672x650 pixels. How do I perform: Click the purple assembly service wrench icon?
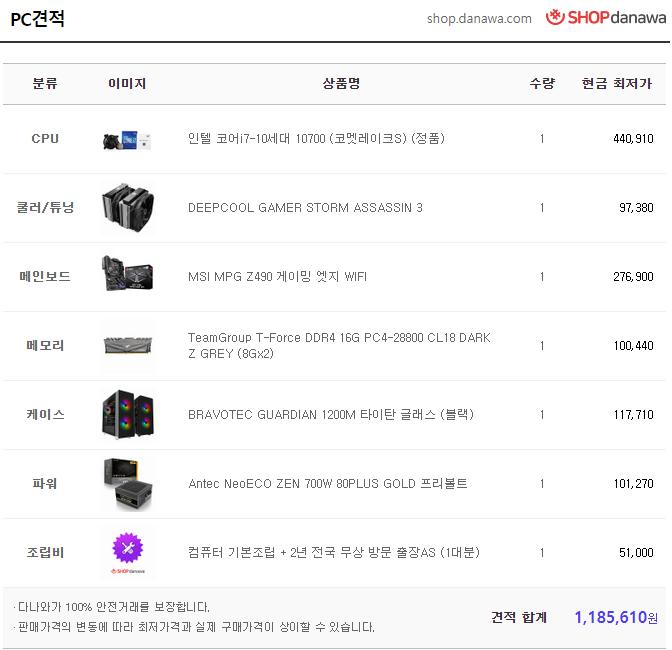(x=128, y=548)
